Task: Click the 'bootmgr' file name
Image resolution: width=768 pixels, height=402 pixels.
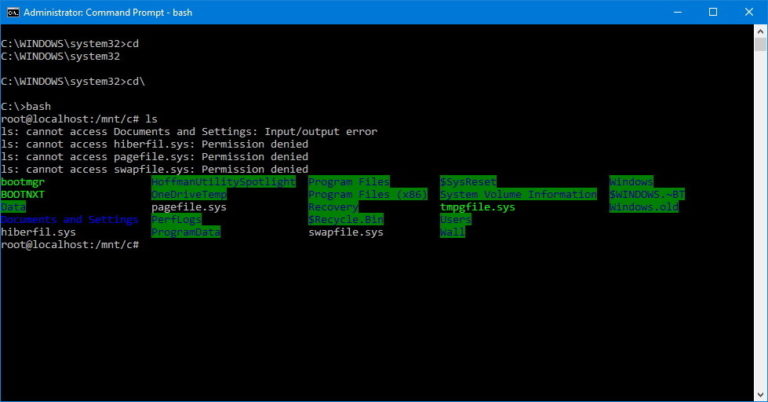Action: tap(22, 182)
